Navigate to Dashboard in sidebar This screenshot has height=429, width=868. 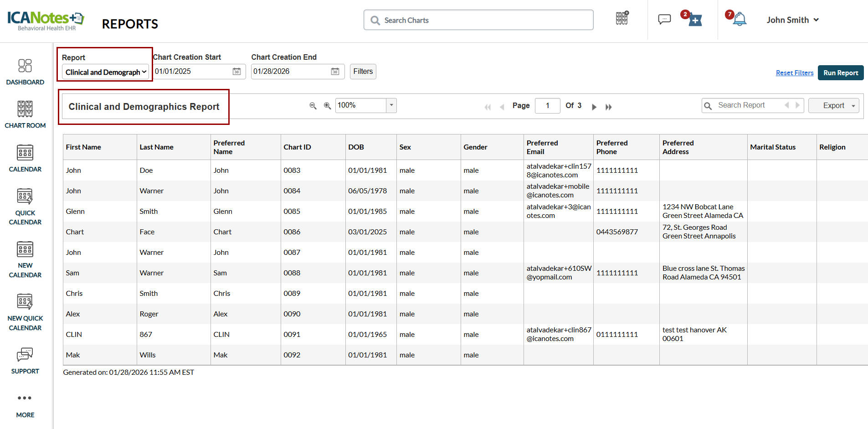point(25,72)
